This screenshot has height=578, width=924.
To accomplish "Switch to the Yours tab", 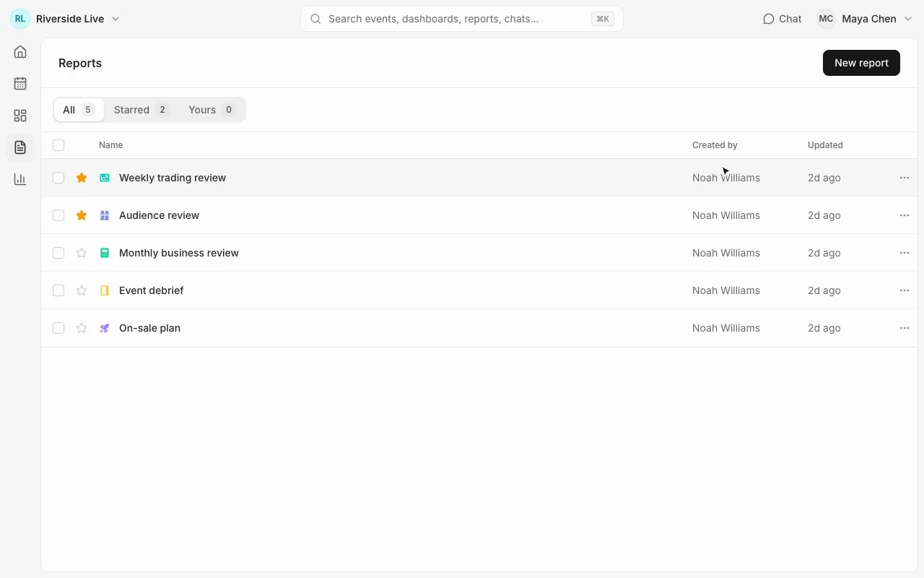I will [212, 110].
